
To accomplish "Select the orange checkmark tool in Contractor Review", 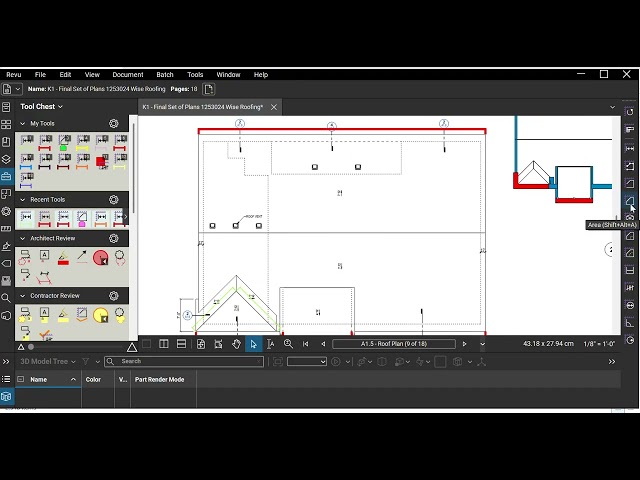I will click(45, 335).
